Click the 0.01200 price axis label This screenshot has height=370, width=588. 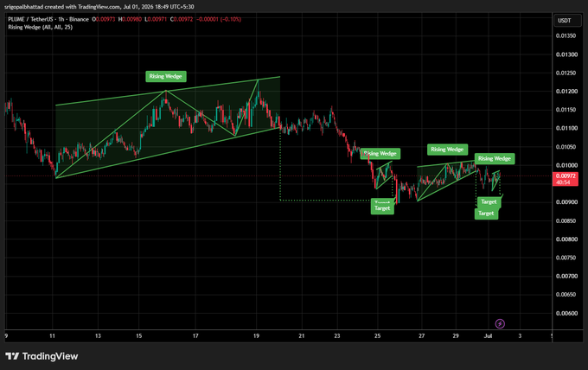click(566, 91)
